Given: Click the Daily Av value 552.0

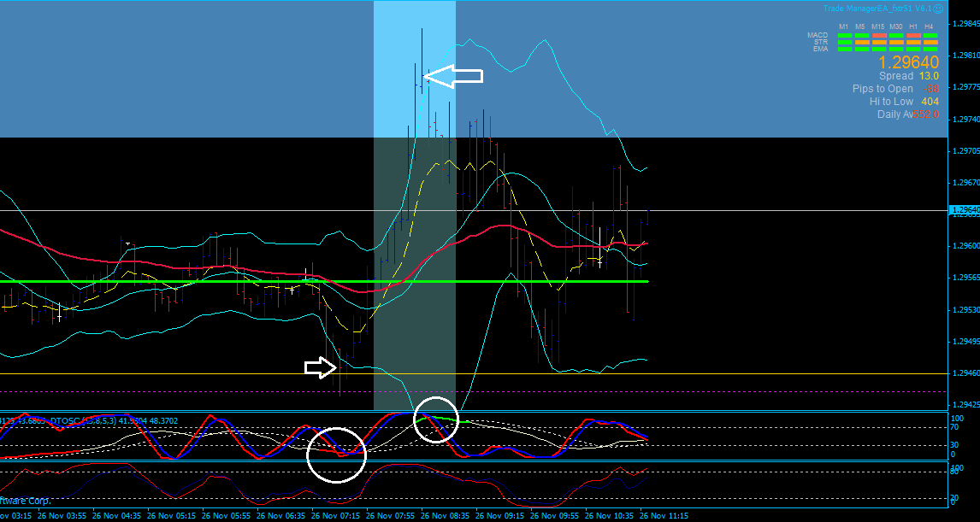Looking at the screenshot, I should 928,114.
